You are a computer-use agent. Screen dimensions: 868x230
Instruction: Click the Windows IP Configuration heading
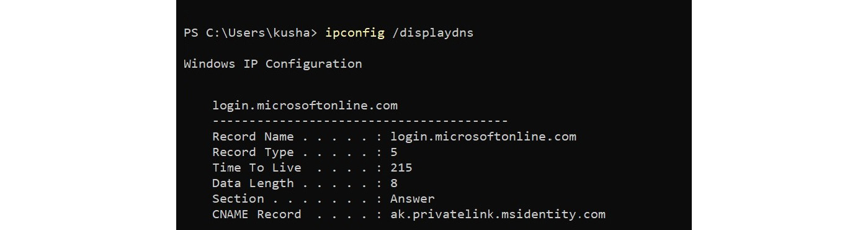pos(273,64)
